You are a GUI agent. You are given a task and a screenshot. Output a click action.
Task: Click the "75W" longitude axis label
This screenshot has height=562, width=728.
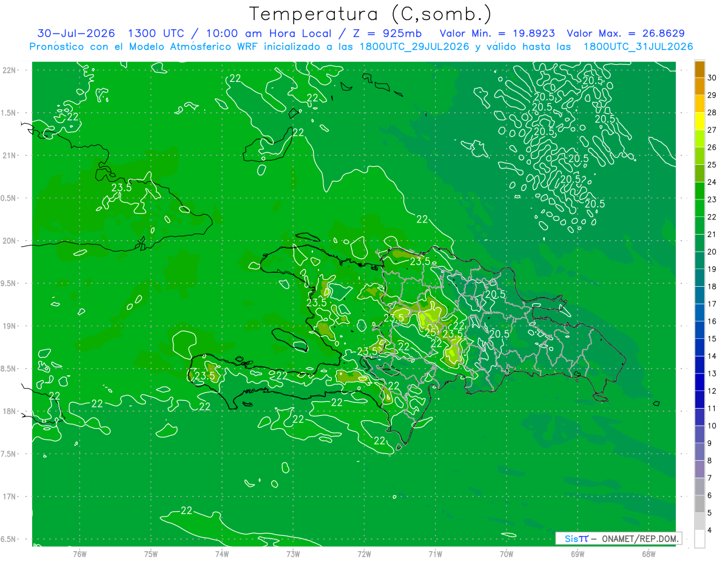151,554
